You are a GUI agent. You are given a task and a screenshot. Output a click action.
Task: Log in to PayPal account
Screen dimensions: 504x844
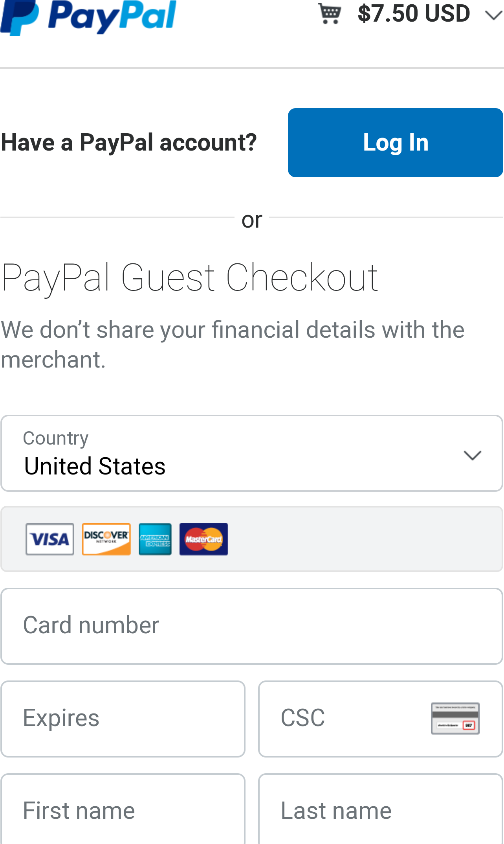(396, 142)
